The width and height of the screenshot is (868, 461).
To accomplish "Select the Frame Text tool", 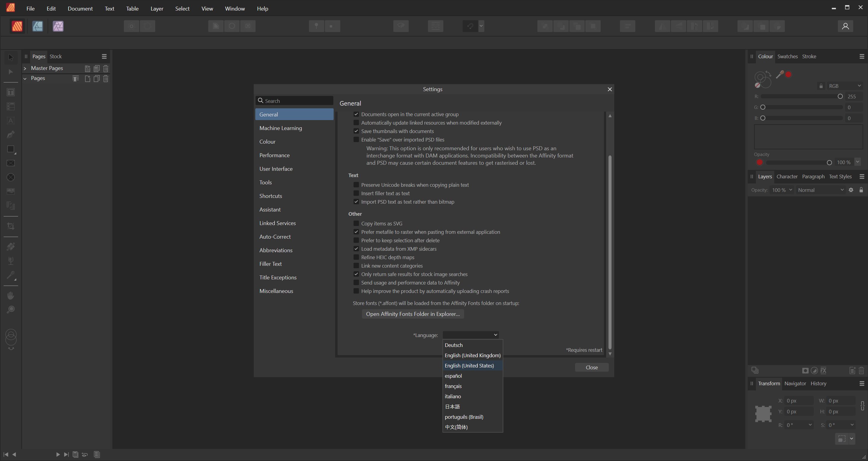I will (x=11, y=92).
